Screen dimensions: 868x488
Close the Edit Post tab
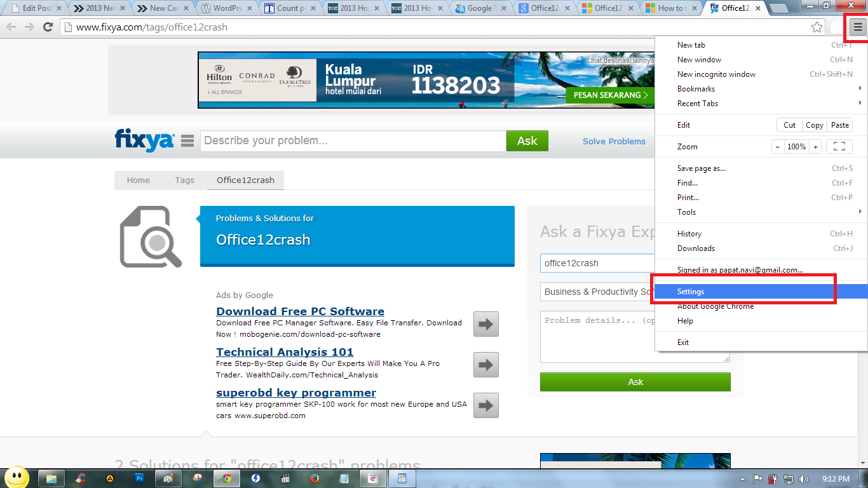[x=59, y=8]
